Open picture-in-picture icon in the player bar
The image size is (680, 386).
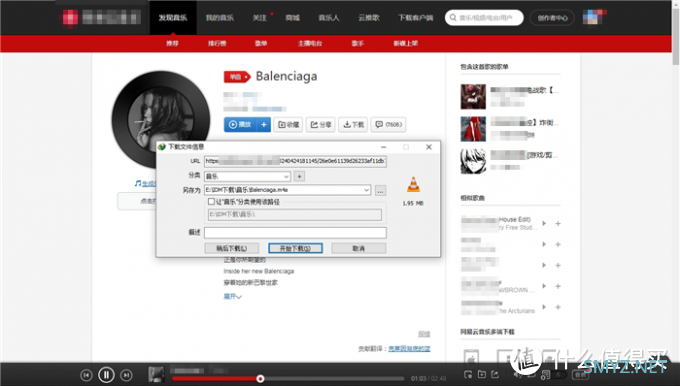point(468,374)
